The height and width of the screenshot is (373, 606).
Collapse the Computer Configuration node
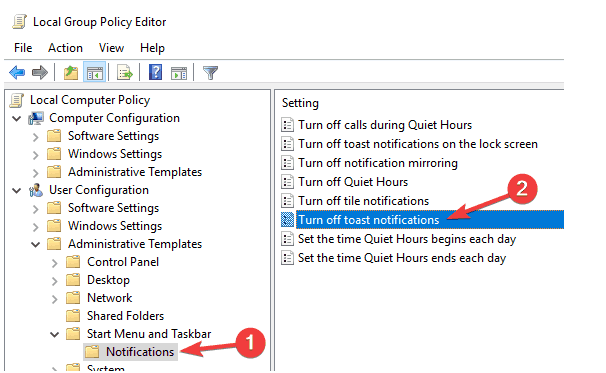point(16,118)
